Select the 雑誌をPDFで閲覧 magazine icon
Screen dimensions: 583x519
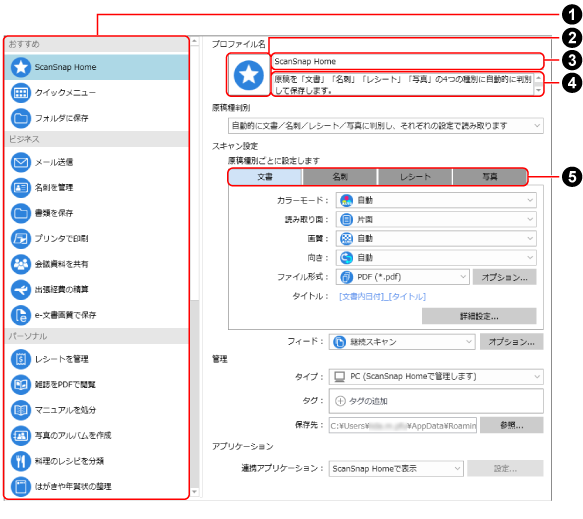pyautogui.click(x=21, y=385)
